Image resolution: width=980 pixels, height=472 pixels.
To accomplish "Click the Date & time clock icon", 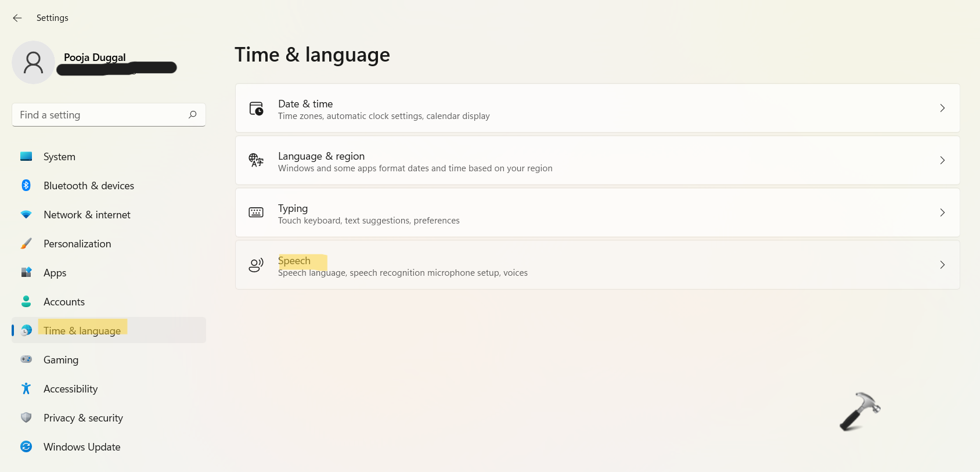I will (x=256, y=109).
